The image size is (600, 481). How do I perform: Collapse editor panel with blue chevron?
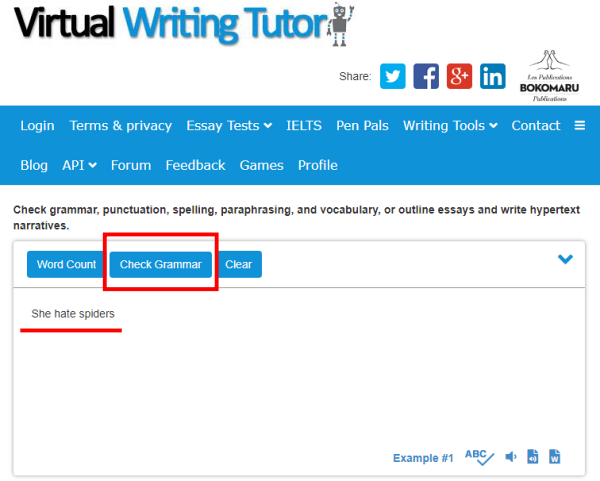pyautogui.click(x=565, y=259)
